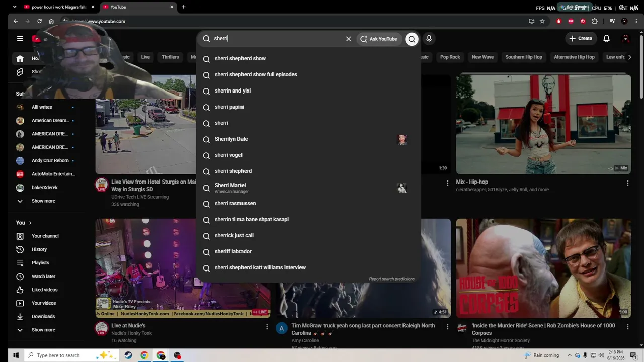Install the page as an app

[x=531, y=21]
